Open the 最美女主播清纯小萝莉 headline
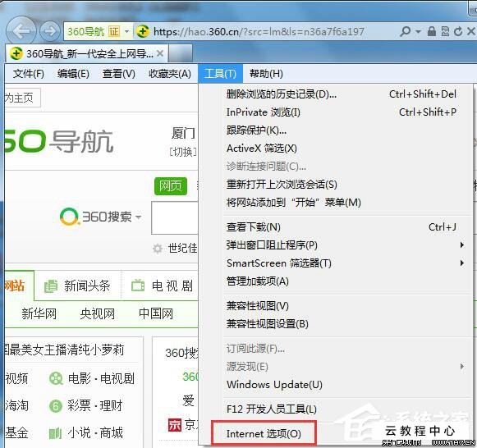477x448 pixels. coord(65,350)
